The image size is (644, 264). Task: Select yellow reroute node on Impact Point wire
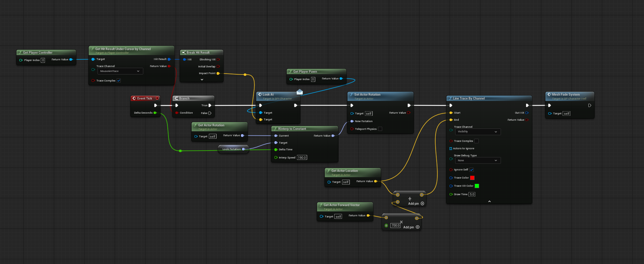click(x=245, y=75)
